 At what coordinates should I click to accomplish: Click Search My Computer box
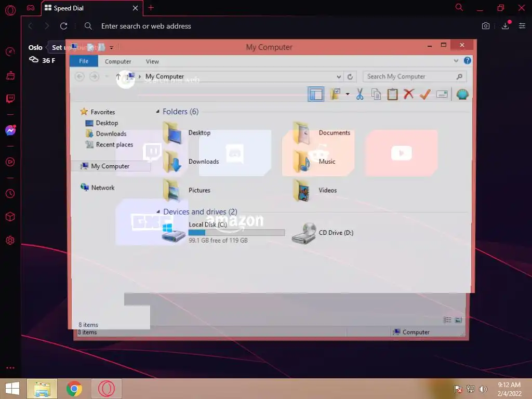[x=415, y=77]
